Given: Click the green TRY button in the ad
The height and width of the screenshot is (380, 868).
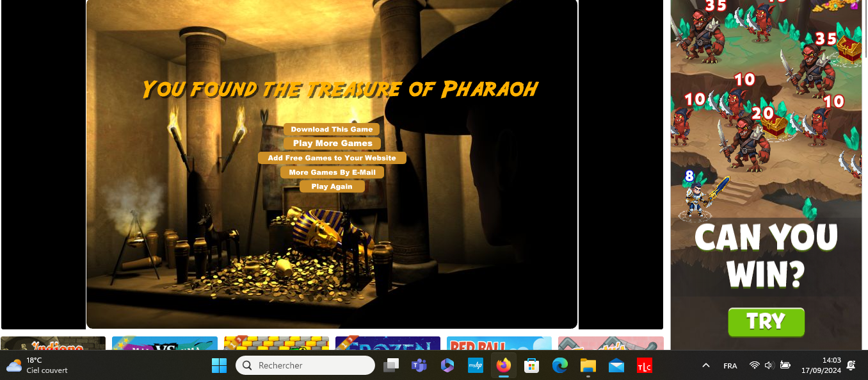Looking at the screenshot, I should (x=766, y=322).
